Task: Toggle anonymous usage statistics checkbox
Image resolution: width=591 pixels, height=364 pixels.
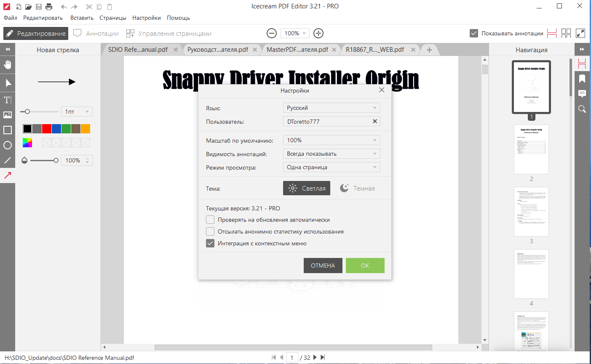Action: [210, 231]
